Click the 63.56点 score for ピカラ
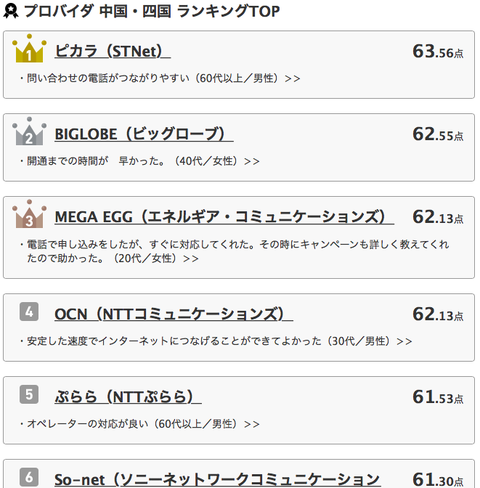 click(x=438, y=51)
